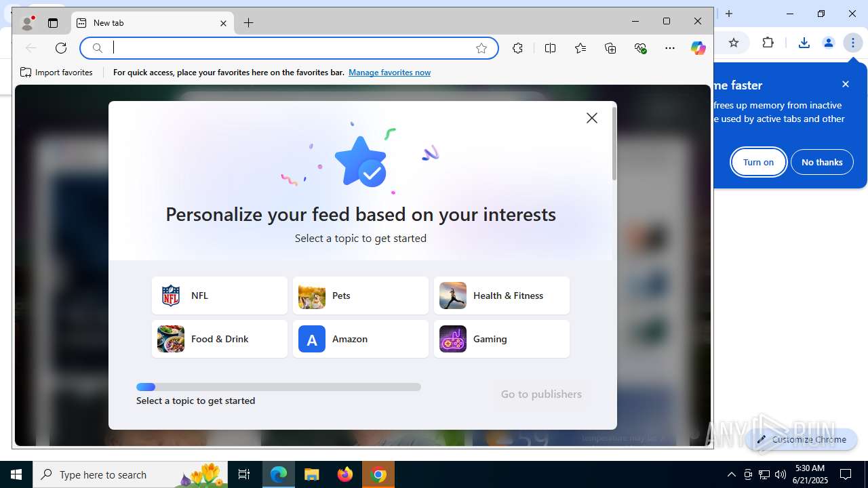868x488 pixels.
Task: Open the taskbar clock and date
Action: pos(810,474)
